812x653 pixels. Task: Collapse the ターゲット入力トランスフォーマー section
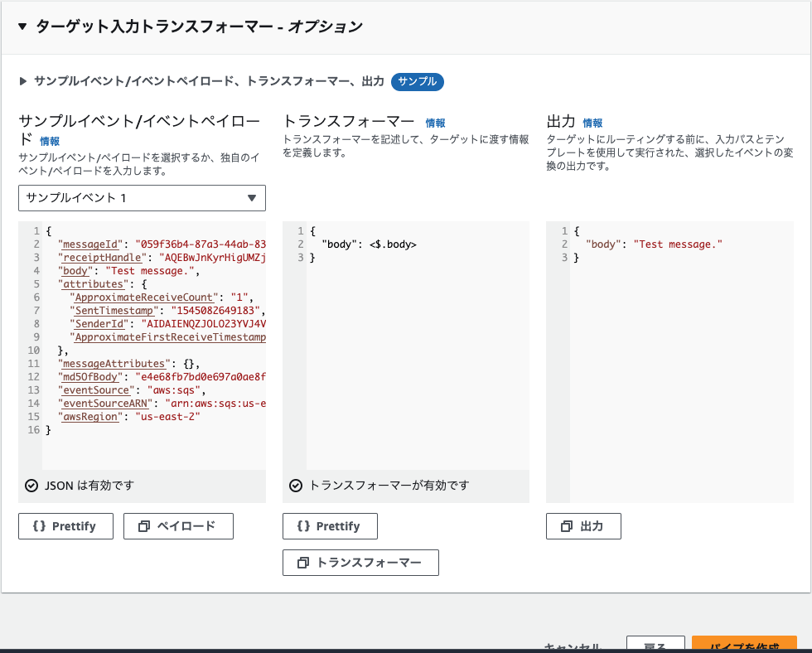click(x=22, y=27)
